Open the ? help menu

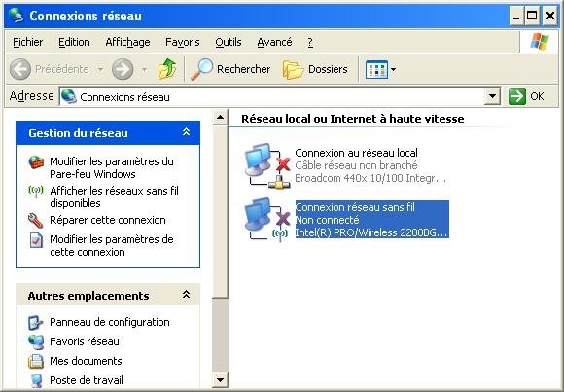[x=310, y=42]
